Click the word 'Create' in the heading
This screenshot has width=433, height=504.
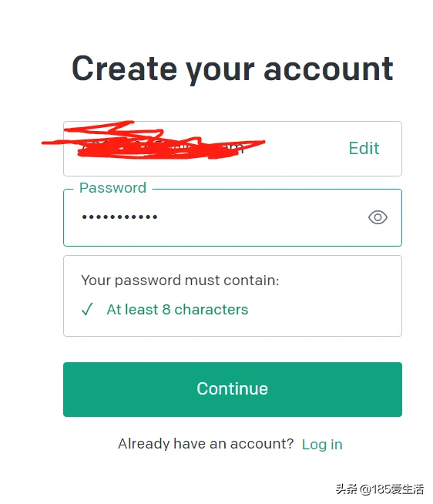click(124, 68)
